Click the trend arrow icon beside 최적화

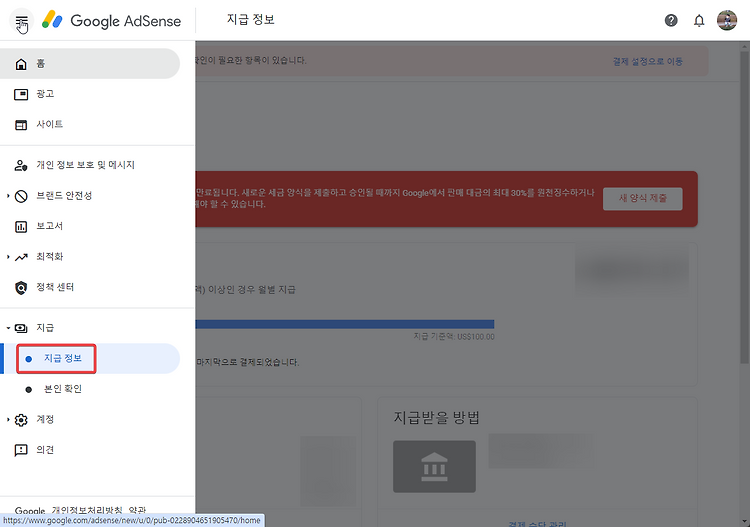[x=21, y=257]
